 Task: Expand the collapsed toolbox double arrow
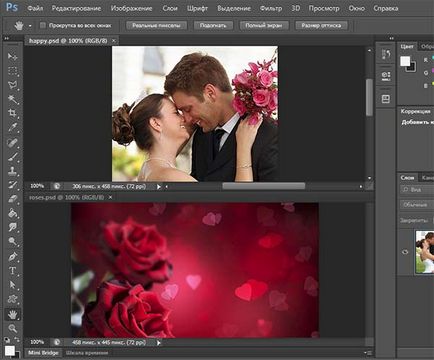click(6, 38)
